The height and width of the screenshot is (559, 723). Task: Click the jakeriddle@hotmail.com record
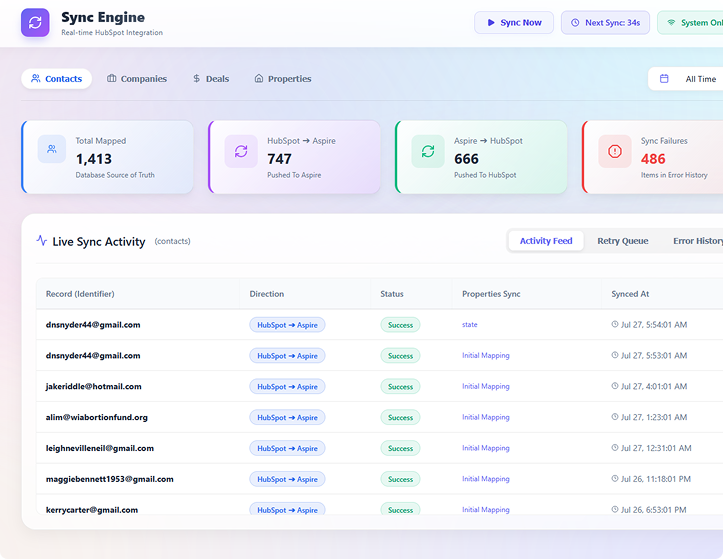[x=94, y=387]
